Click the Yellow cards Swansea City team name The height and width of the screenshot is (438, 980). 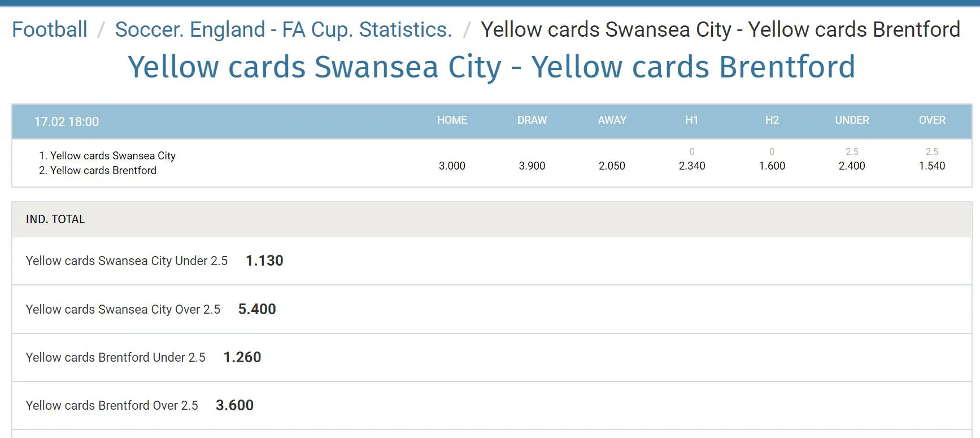[x=112, y=155]
